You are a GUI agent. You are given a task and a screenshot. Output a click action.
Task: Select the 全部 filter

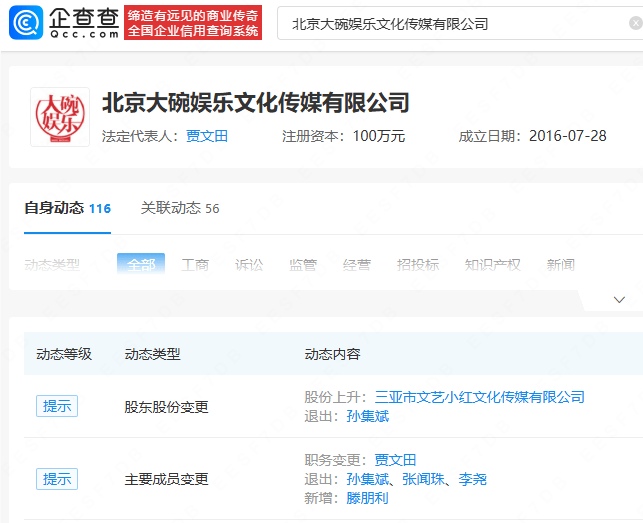[141, 265]
